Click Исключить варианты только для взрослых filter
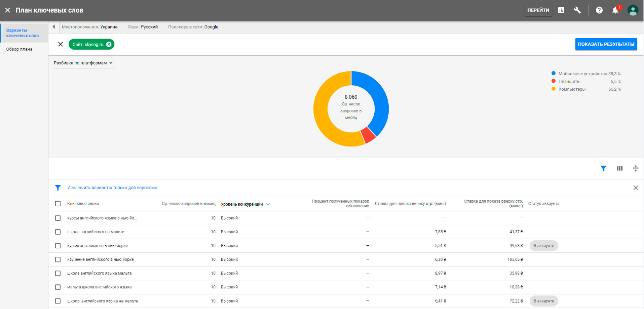 click(112, 188)
